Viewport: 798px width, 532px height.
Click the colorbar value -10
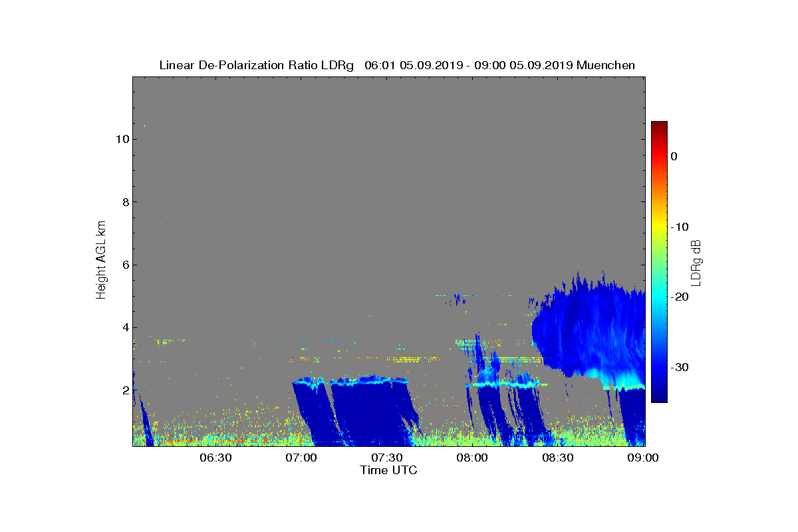pos(680,227)
